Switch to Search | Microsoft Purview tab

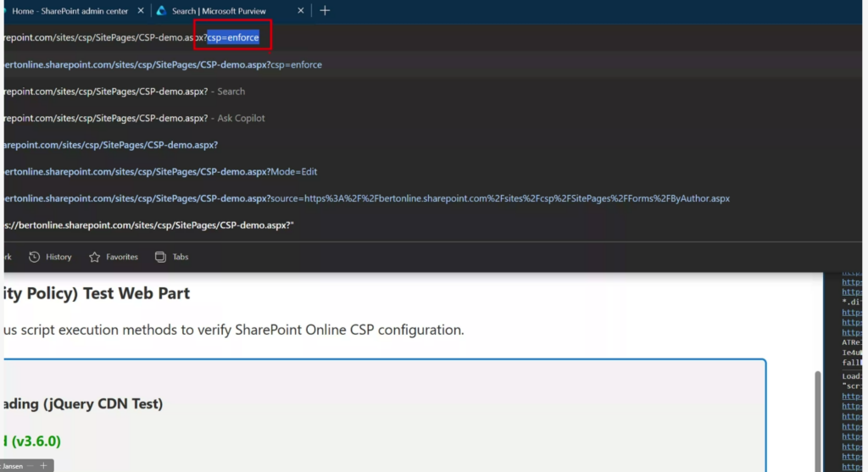[219, 11]
